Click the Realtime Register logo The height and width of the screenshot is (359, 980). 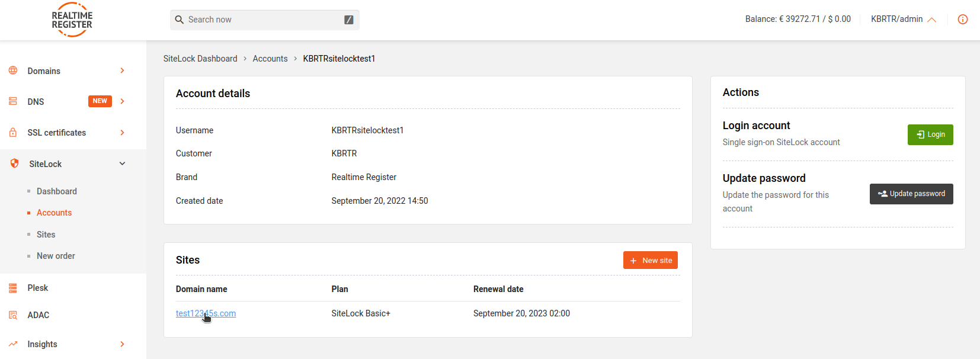(72, 20)
